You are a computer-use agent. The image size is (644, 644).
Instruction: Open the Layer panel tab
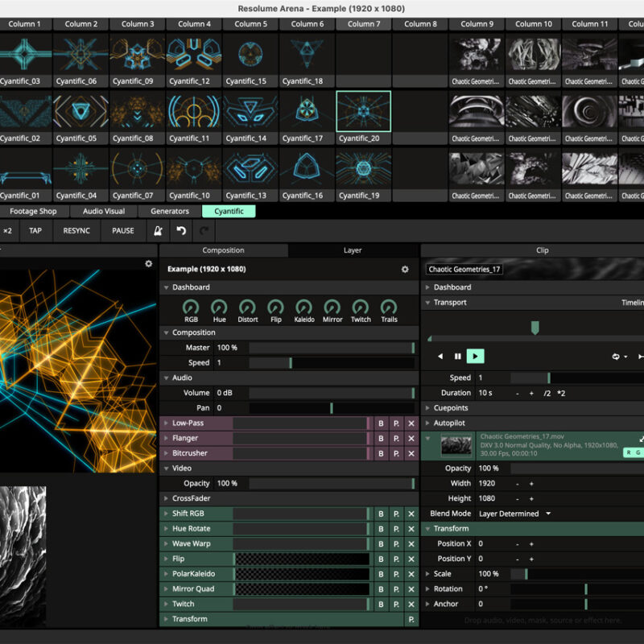(353, 250)
